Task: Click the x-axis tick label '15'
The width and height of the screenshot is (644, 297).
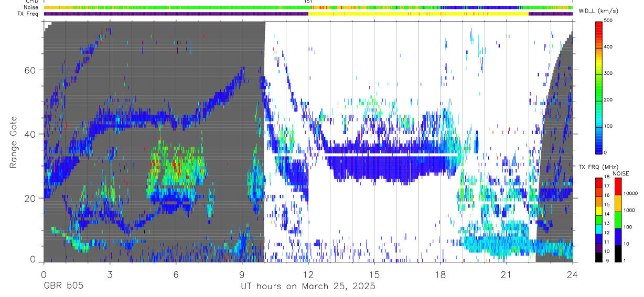Action: (x=374, y=274)
